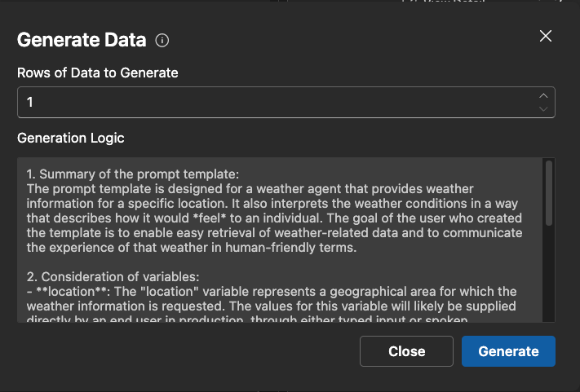The width and height of the screenshot is (580, 392).
Task: Click the '1. Summary of the prompt template' line
Action: pos(132,174)
